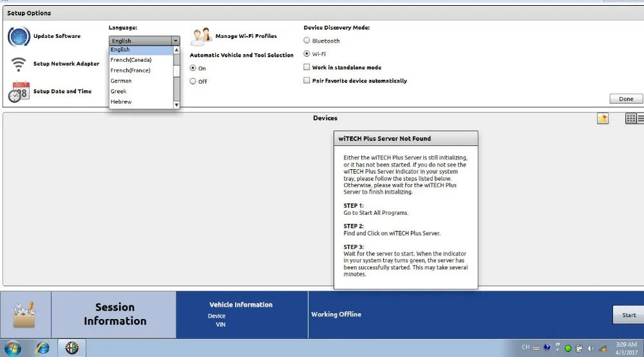Click the wiTECH Plus Server Not Found title

[x=384, y=139]
